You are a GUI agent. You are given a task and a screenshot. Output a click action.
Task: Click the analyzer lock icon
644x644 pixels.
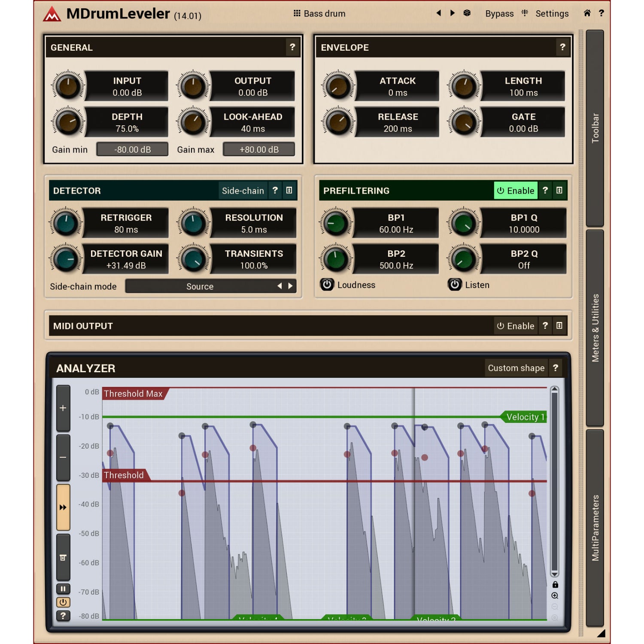click(x=555, y=584)
